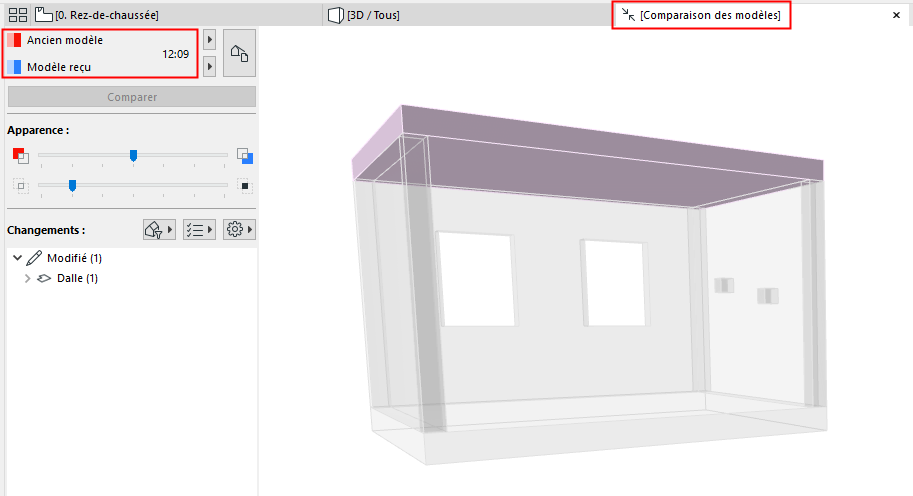Click the 12:09 timestamp
This screenshot has width=913, height=496.
pyautogui.click(x=175, y=54)
